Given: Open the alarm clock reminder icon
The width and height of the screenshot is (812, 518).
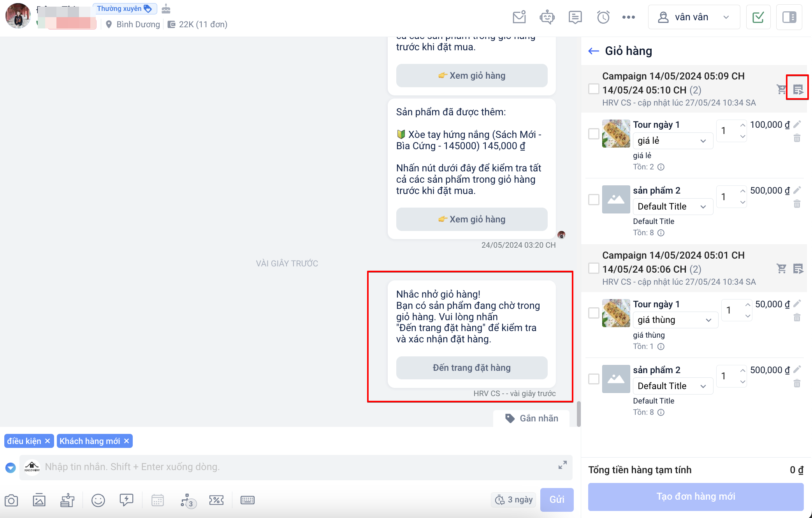Looking at the screenshot, I should click(603, 17).
